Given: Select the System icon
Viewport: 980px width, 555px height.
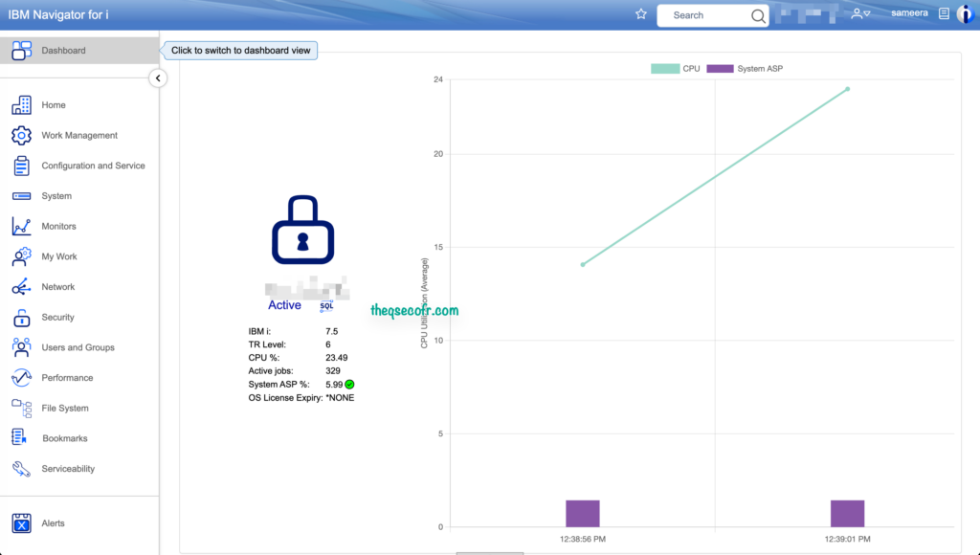Looking at the screenshot, I should click(21, 196).
